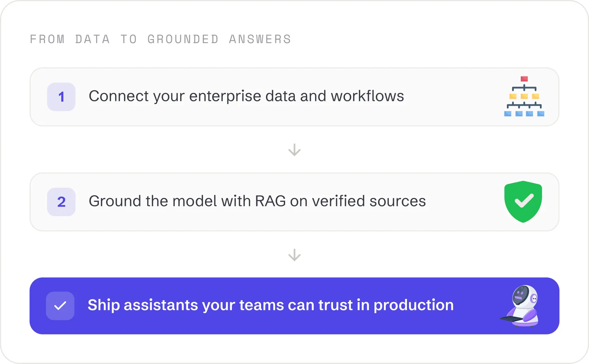Click Ship assistants your teams can trust
This screenshot has width=589, height=364.
click(221, 305)
